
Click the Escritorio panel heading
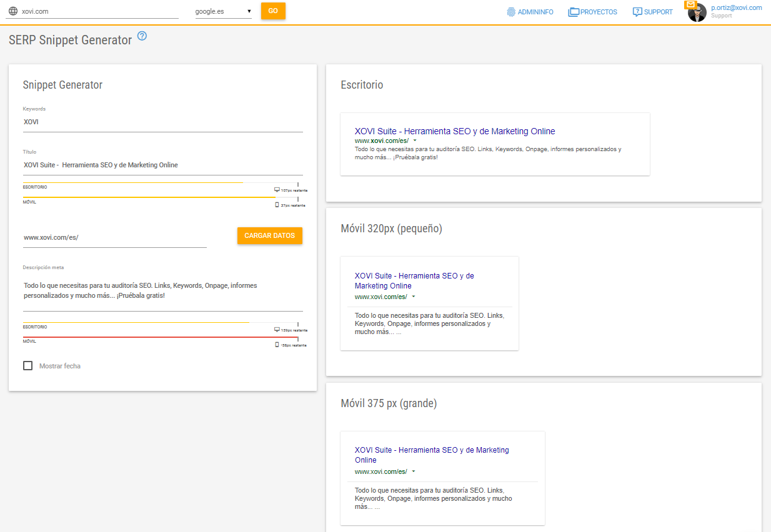tap(362, 85)
